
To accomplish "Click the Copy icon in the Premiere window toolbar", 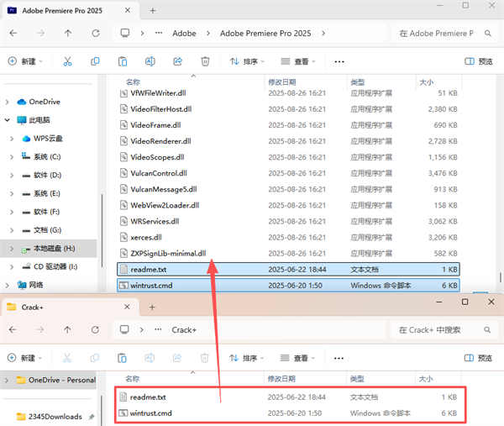I will tap(95, 61).
